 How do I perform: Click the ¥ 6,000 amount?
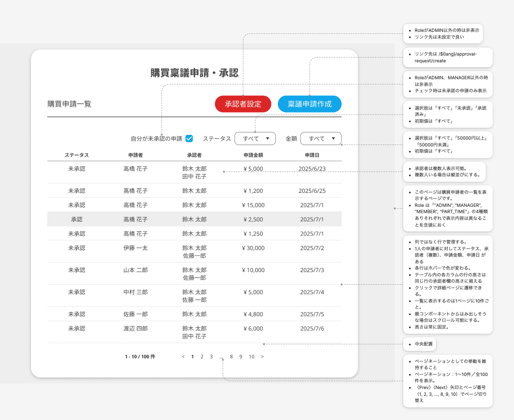pyautogui.click(x=253, y=328)
